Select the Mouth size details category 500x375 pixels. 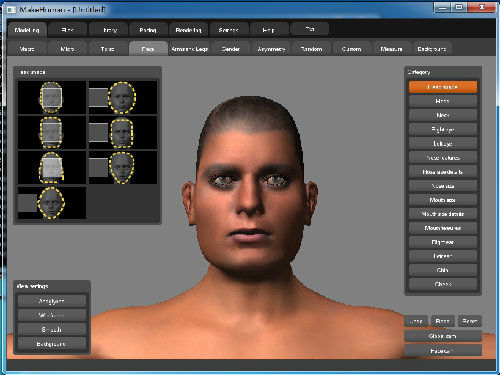(443, 214)
